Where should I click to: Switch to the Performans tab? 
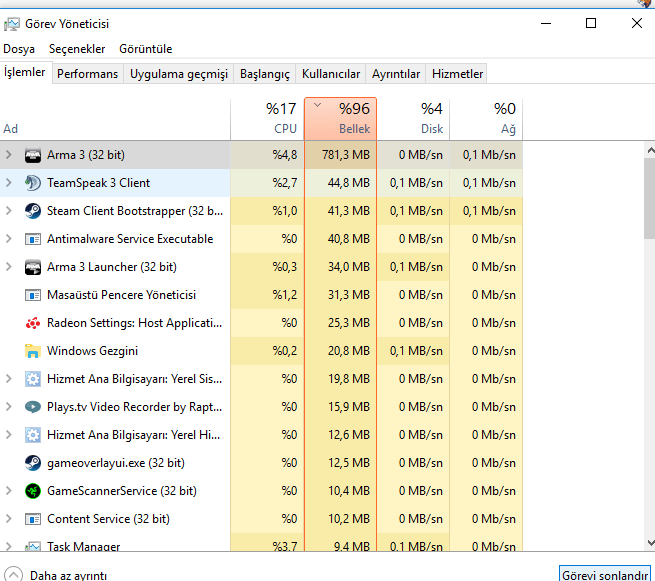click(x=87, y=74)
